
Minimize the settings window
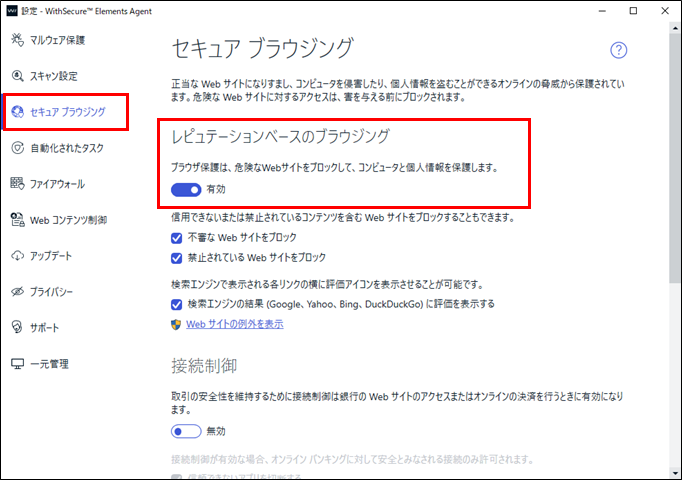602,11
